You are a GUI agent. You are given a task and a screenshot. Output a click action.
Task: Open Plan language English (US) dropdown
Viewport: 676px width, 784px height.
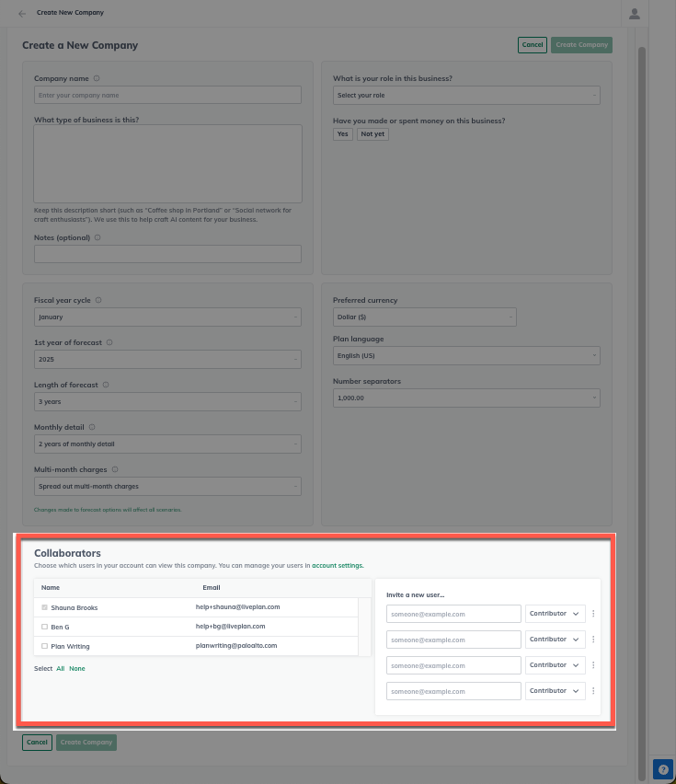click(x=466, y=355)
